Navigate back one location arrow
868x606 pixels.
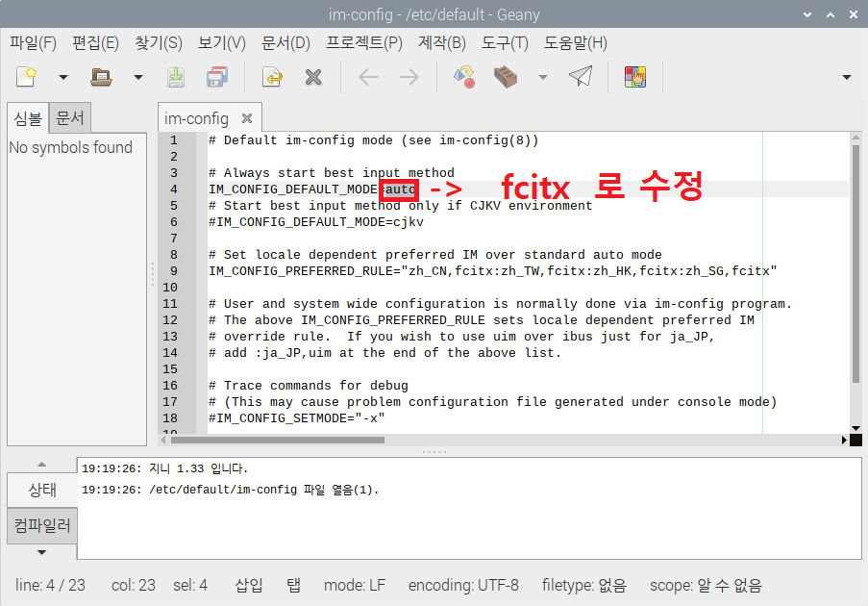368,77
